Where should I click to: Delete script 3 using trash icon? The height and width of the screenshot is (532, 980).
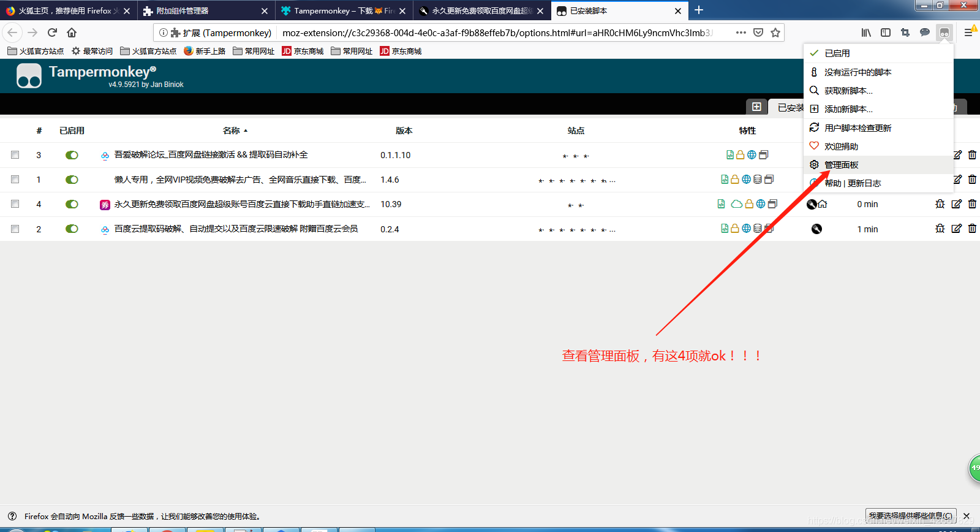click(x=972, y=154)
